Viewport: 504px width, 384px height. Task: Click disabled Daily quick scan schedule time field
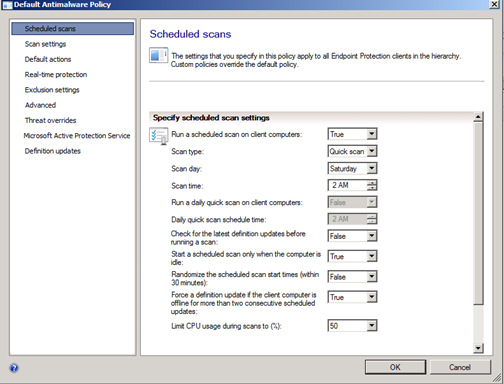[x=352, y=219]
